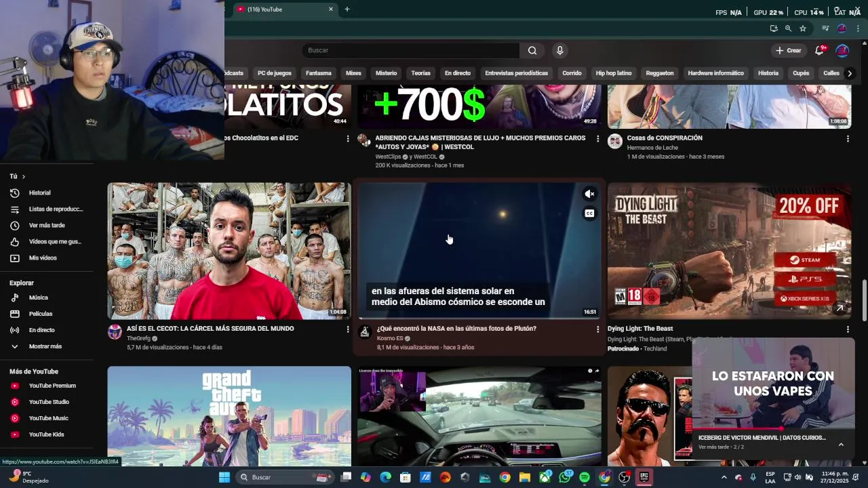Image resolution: width=868 pixels, height=488 pixels.
Task: Open the YouTube account avatar menu
Action: (x=842, y=50)
